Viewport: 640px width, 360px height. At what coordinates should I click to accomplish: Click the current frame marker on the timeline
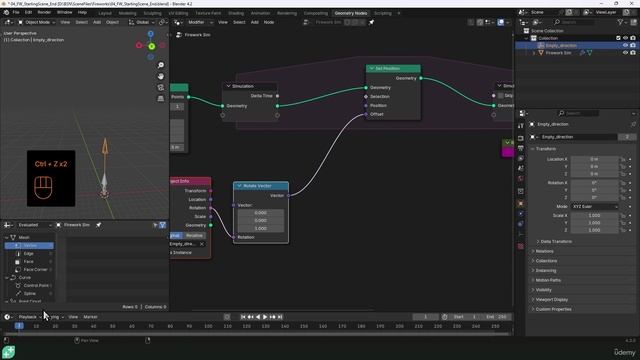pos(19,326)
